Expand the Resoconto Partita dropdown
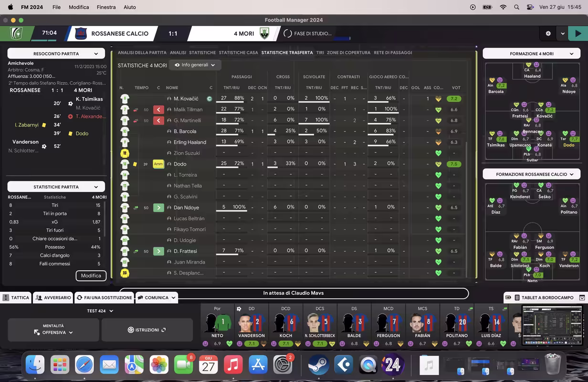 click(x=56, y=53)
